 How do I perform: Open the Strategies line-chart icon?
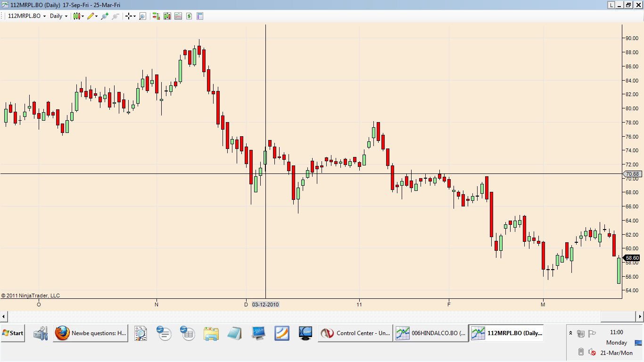pyautogui.click(x=178, y=16)
